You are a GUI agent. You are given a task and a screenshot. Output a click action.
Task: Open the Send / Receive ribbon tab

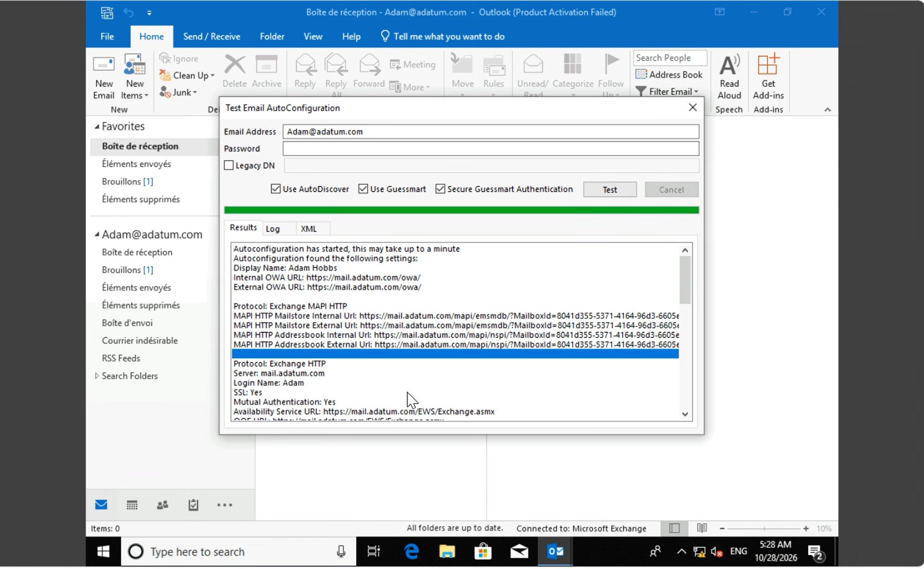pos(212,37)
